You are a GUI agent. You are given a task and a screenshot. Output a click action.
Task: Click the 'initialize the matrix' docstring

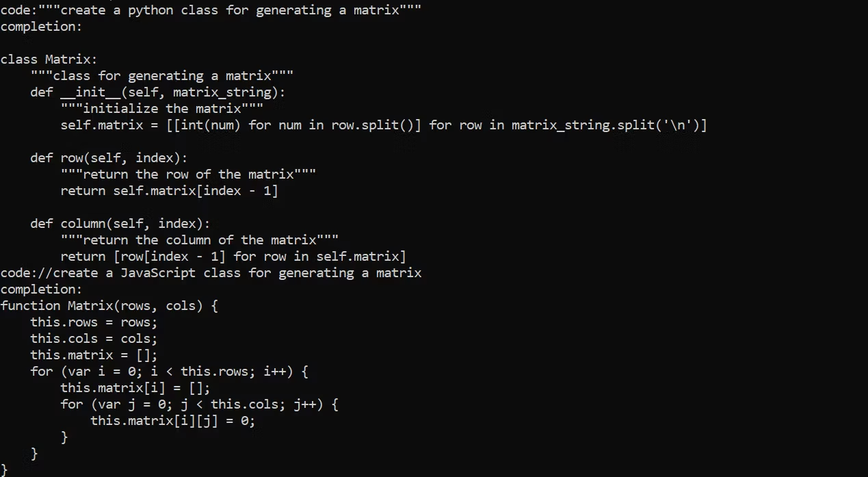click(x=161, y=109)
